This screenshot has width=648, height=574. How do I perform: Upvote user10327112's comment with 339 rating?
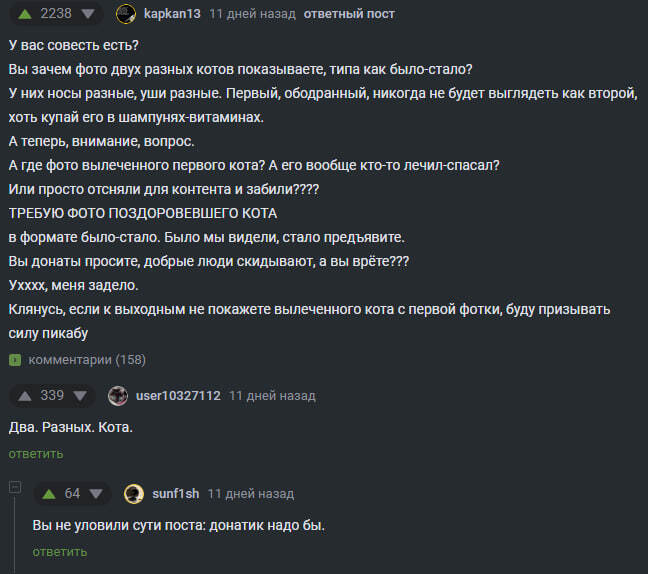[24, 396]
